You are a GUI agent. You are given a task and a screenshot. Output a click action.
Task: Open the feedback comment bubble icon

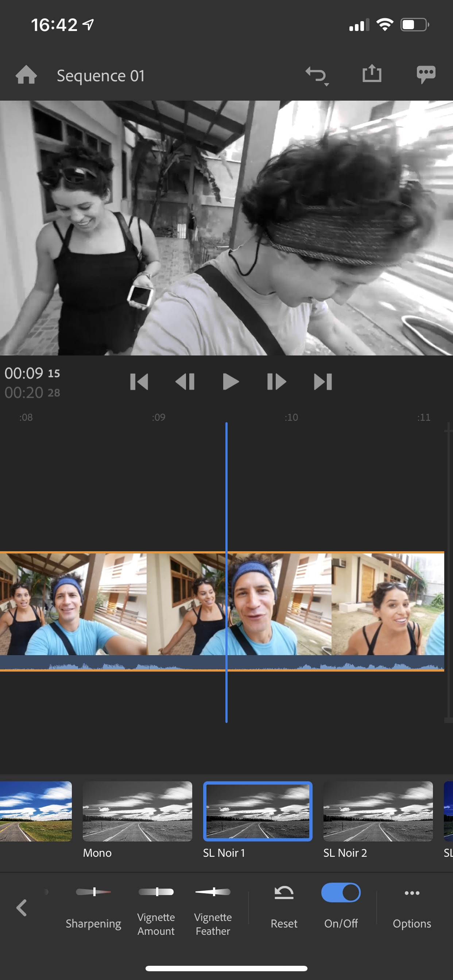tap(426, 74)
